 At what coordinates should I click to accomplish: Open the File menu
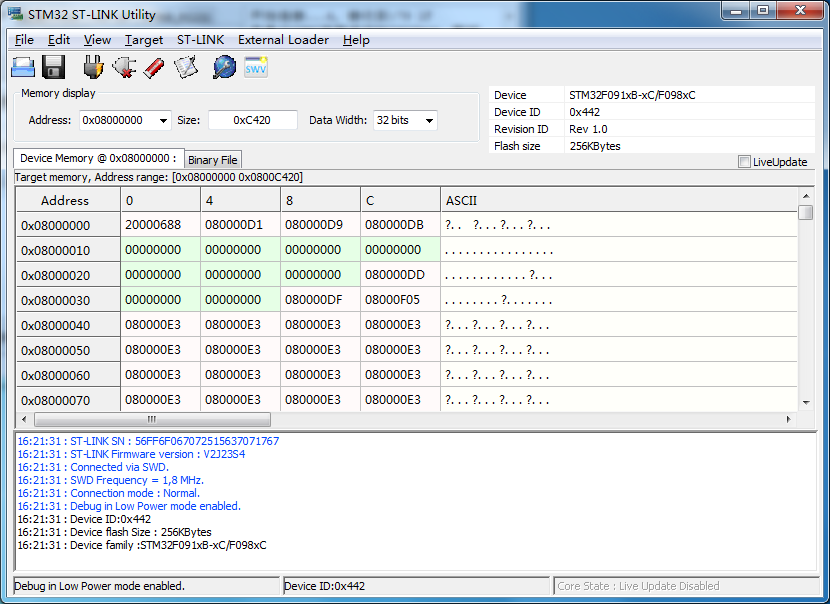tap(24, 40)
